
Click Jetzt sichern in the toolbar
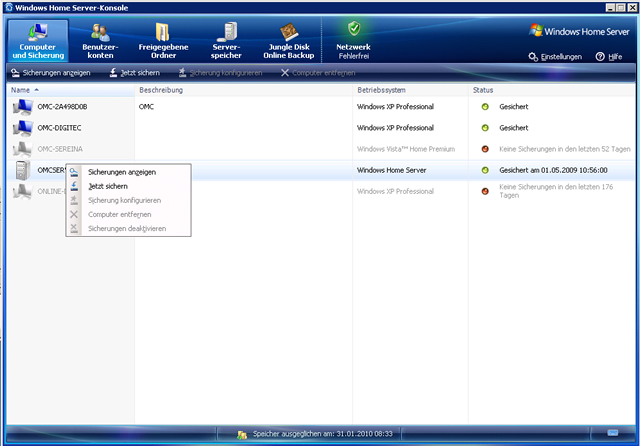(135, 73)
